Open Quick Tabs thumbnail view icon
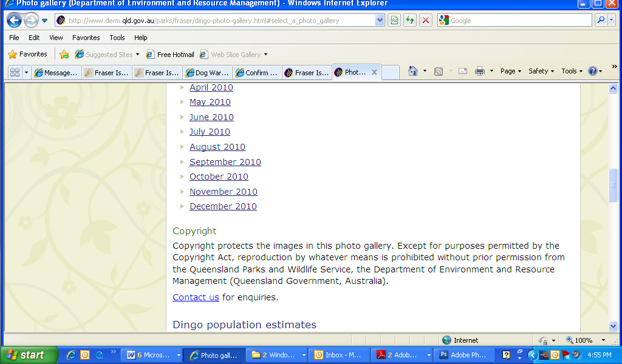 point(15,73)
